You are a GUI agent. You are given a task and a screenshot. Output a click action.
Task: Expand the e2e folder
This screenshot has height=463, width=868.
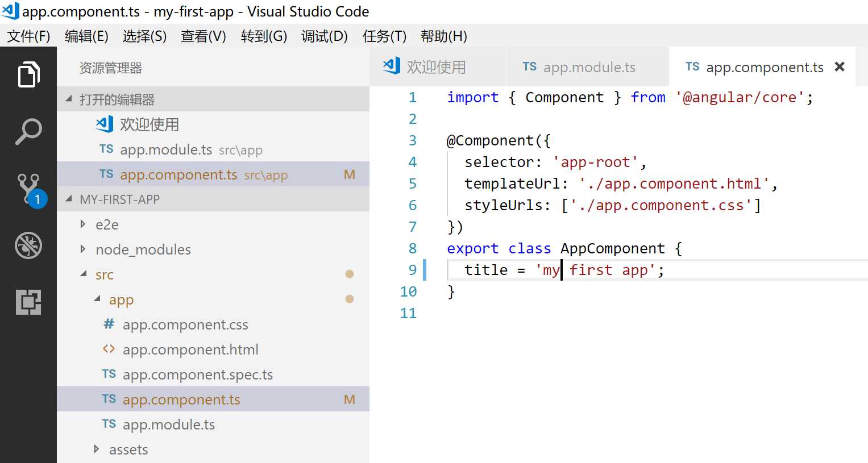(83, 224)
